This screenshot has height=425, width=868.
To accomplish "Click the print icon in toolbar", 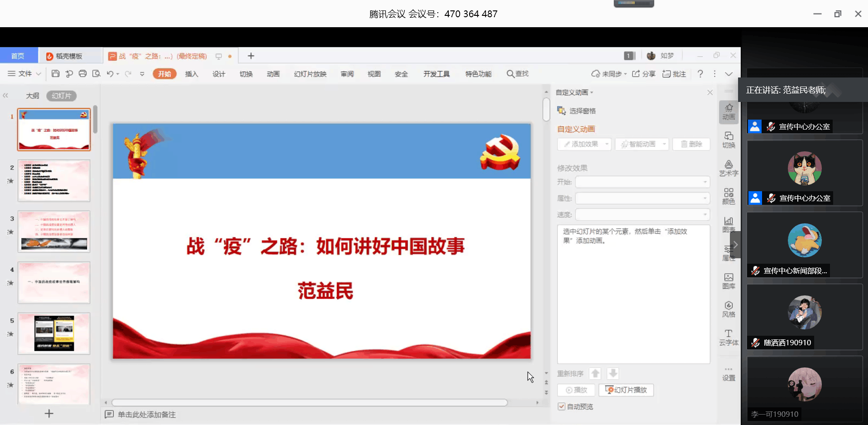I will (82, 73).
